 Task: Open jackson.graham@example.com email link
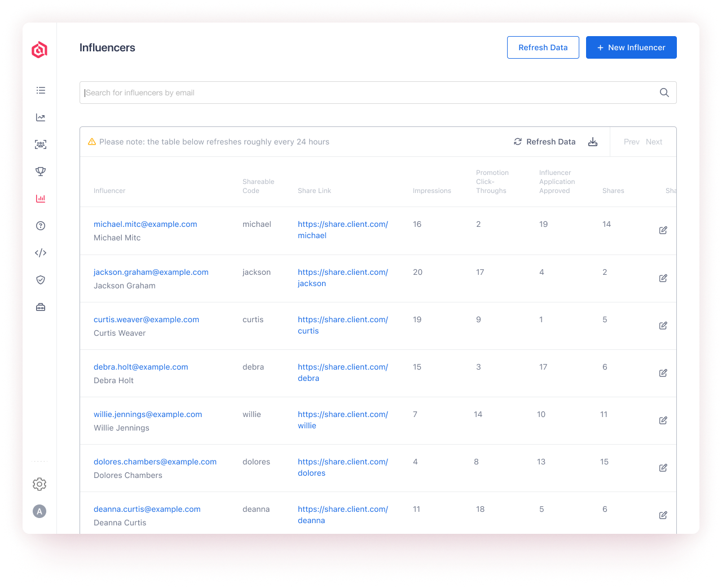point(151,272)
